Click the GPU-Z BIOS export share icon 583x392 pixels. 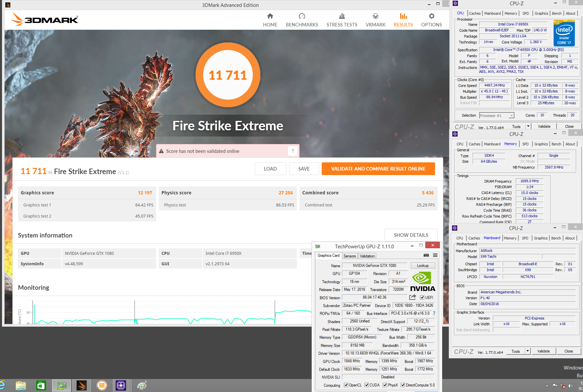[x=413, y=297]
